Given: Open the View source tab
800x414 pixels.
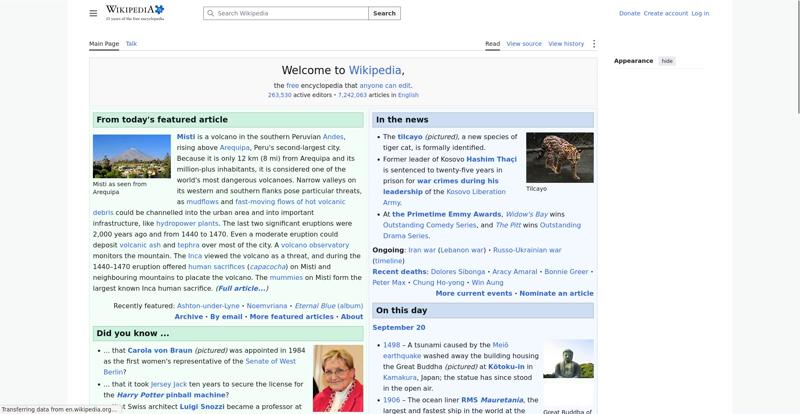Looking at the screenshot, I should 524,44.
